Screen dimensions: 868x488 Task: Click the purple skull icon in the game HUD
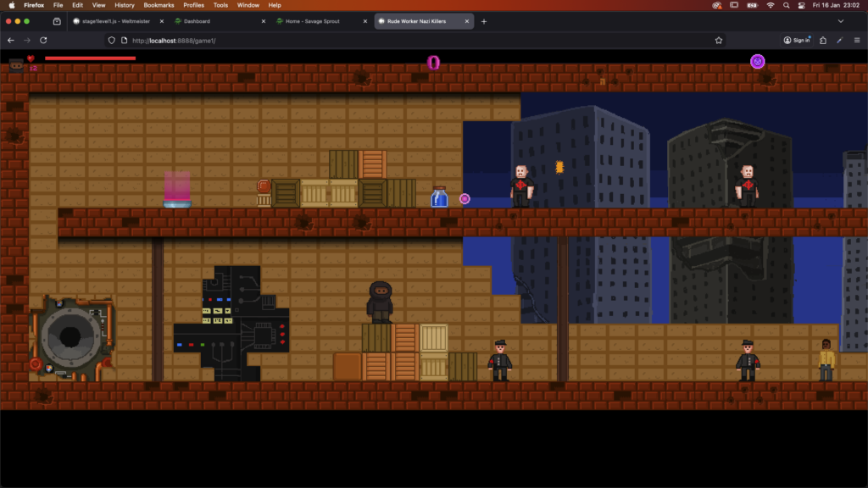pyautogui.click(x=757, y=61)
